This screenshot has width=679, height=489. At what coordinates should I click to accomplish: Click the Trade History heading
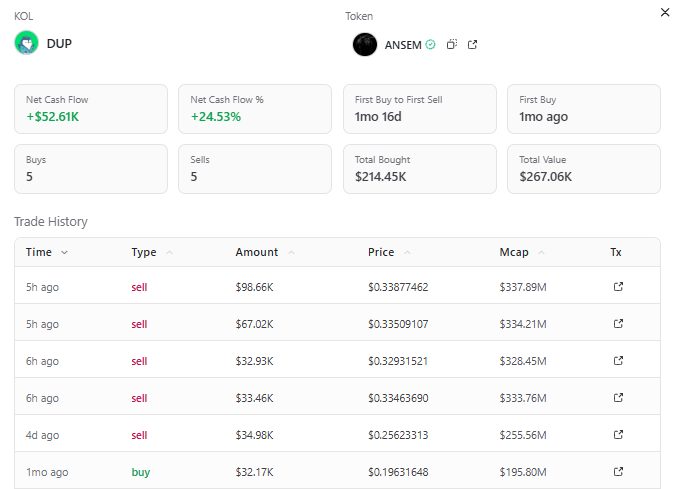pyautogui.click(x=51, y=221)
